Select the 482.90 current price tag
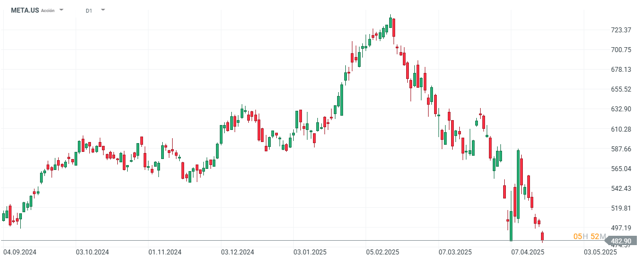This screenshot has height=261, width=644. pyautogui.click(x=622, y=241)
